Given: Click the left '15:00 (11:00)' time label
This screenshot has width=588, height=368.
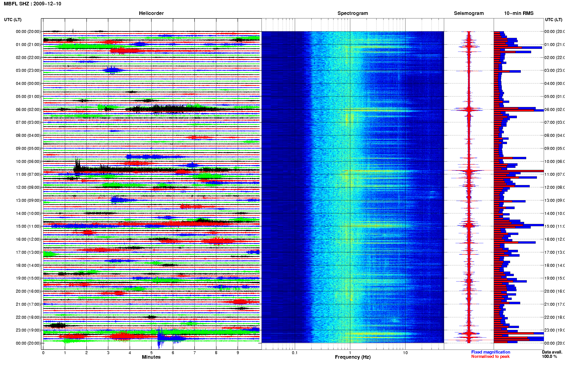Looking at the screenshot, I should point(28,226).
